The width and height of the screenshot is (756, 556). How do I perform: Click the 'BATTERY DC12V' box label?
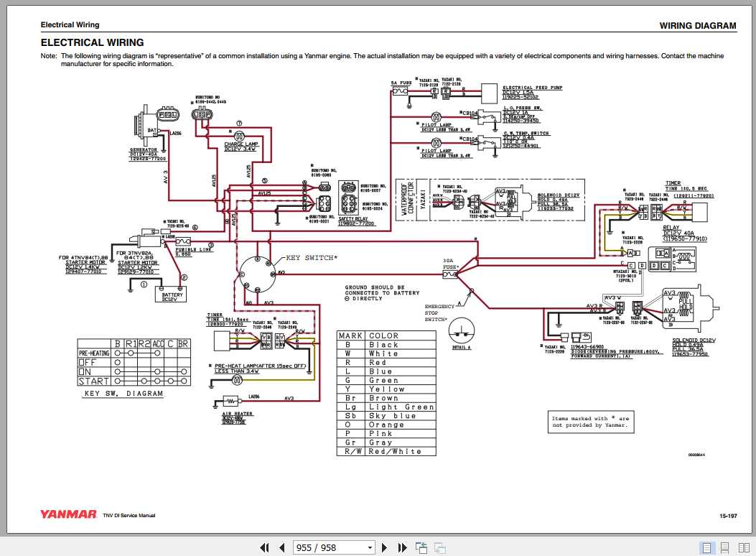click(172, 297)
